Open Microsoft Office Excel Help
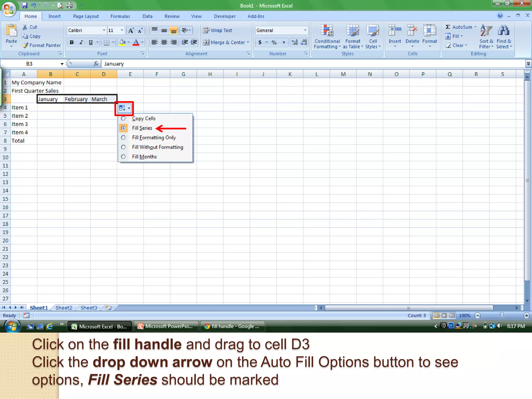 [x=500, y=16]
